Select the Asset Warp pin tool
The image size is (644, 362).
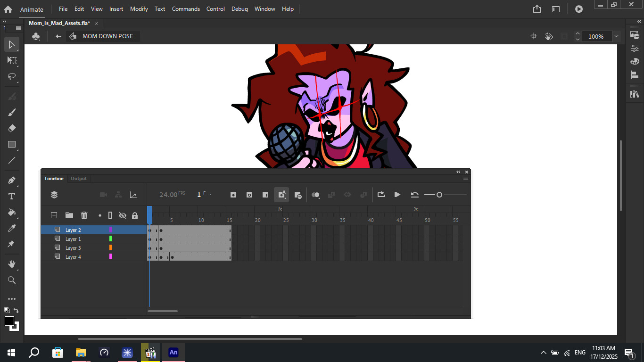click(12, 244)
